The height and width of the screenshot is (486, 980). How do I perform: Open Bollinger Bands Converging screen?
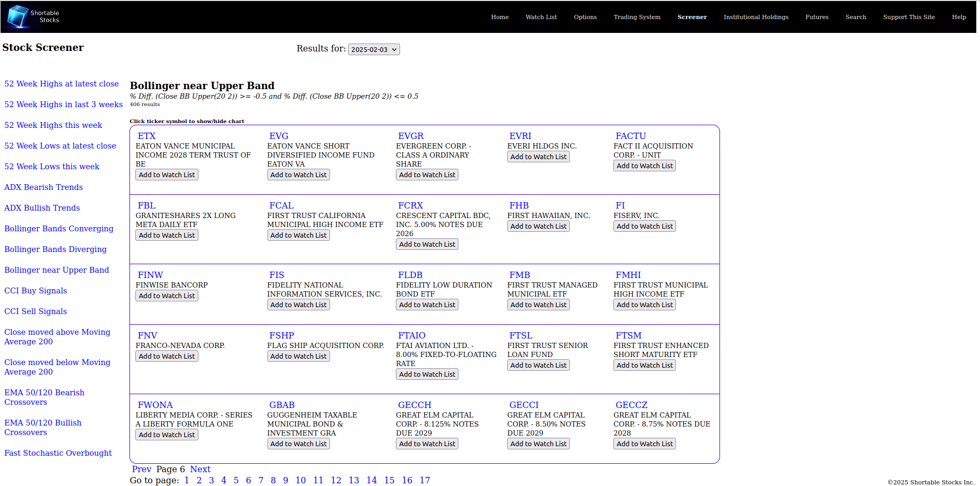[59, 229]
